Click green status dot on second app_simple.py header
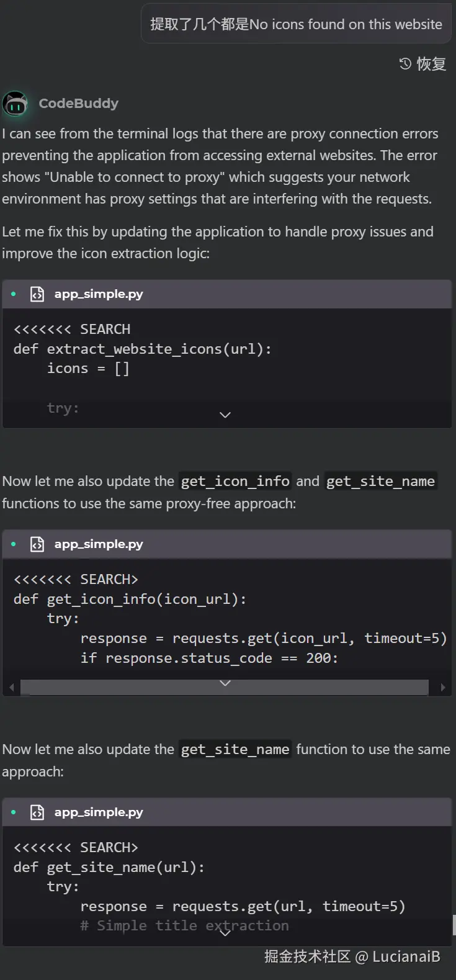The image size is (456, 980). (x=14, y=544)
